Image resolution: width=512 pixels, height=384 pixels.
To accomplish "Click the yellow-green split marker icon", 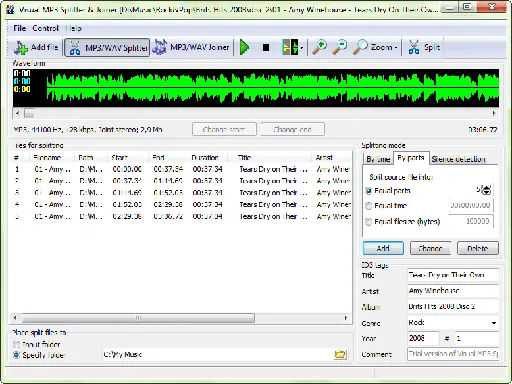I will pyautogui.click(x=290, y=48).
